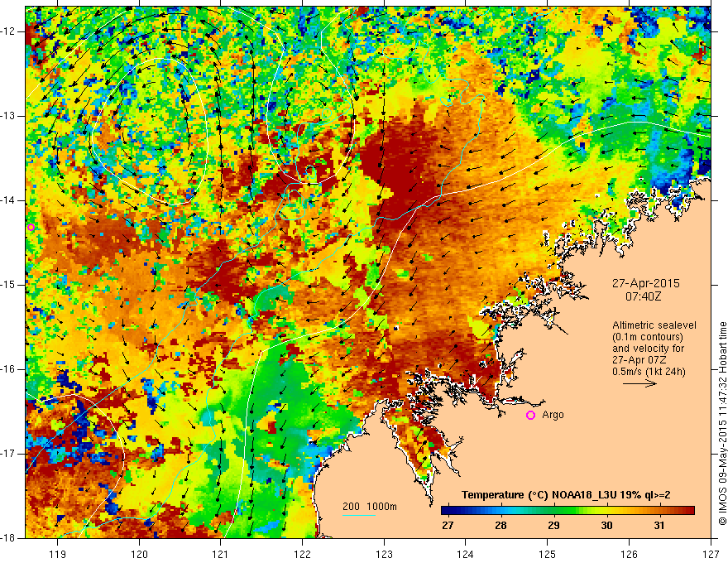Click the longitude label "123"
Image resolution: width=728 pixels, height=563 pixels.
coord(384,554)
